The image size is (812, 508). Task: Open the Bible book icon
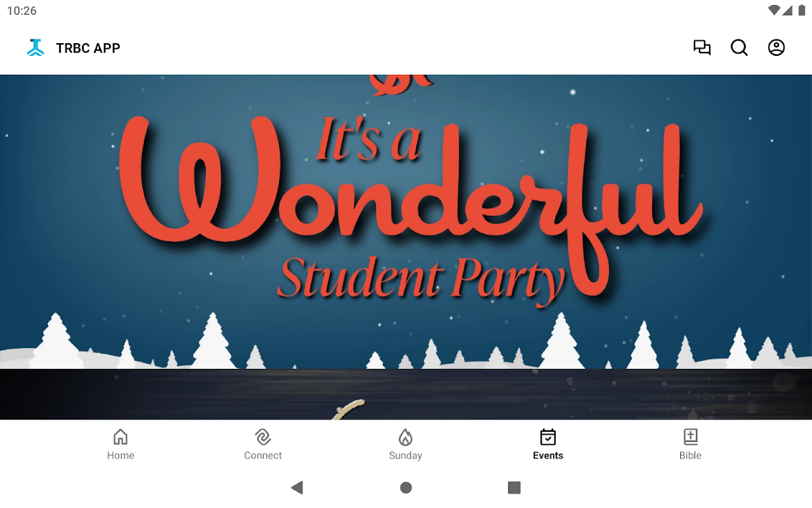pyautogui.click(x=690, y=437)
